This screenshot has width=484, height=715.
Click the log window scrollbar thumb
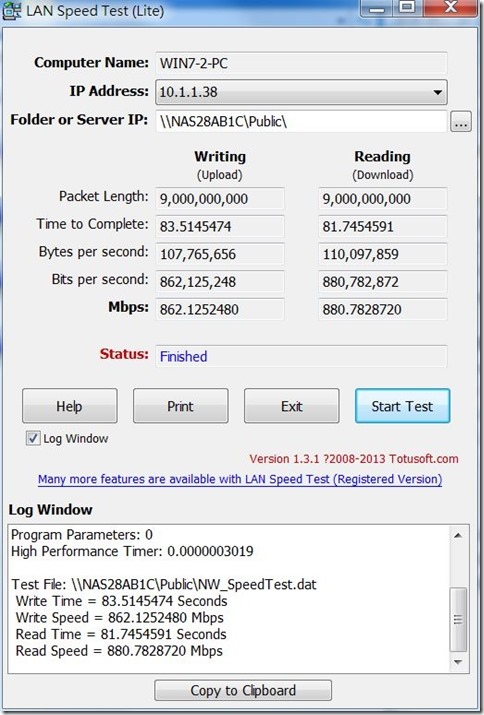458,620
